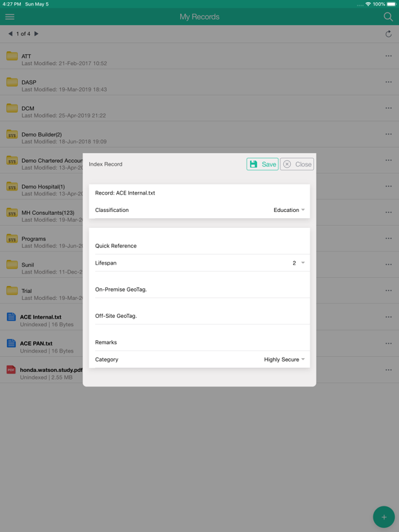The width and height of the screenshot is (399, 532).
Task: Click the honda.watson.study.pdf PDF icon
Action: (11, 369)
